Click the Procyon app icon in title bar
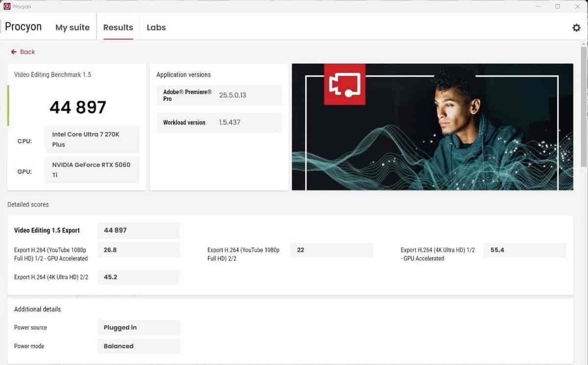The image size is (588, 365). click(7, 6)
